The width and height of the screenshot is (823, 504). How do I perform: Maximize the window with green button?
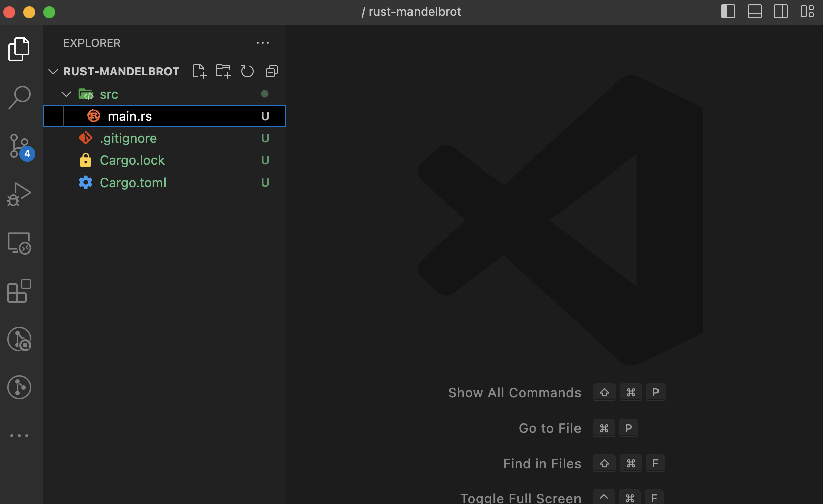[49, 12]
